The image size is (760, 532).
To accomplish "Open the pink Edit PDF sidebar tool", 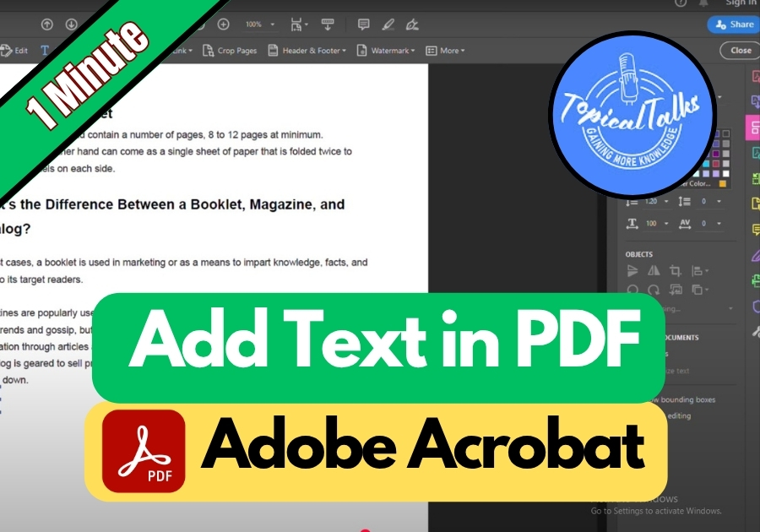I will [752, 128].
